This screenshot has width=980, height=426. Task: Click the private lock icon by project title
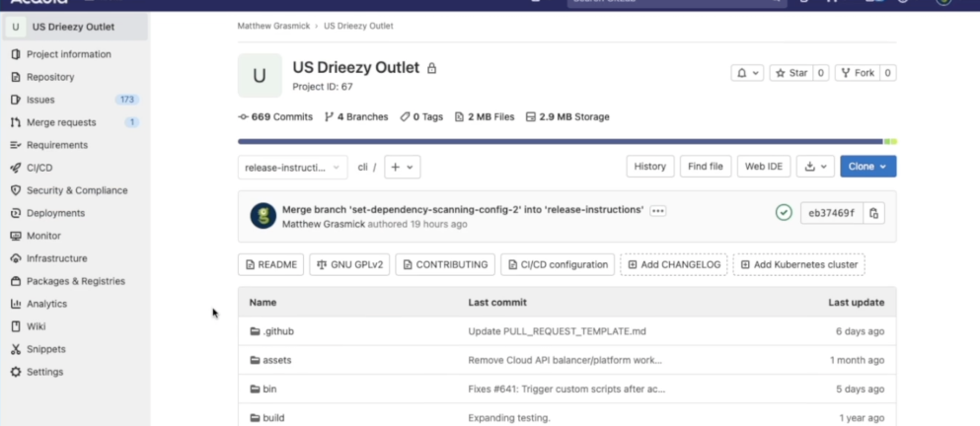(431, 68)
